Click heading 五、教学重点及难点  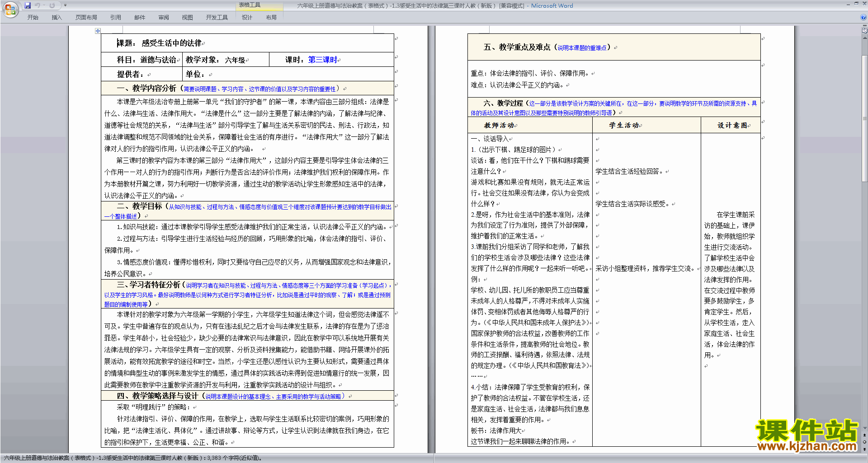517,47
